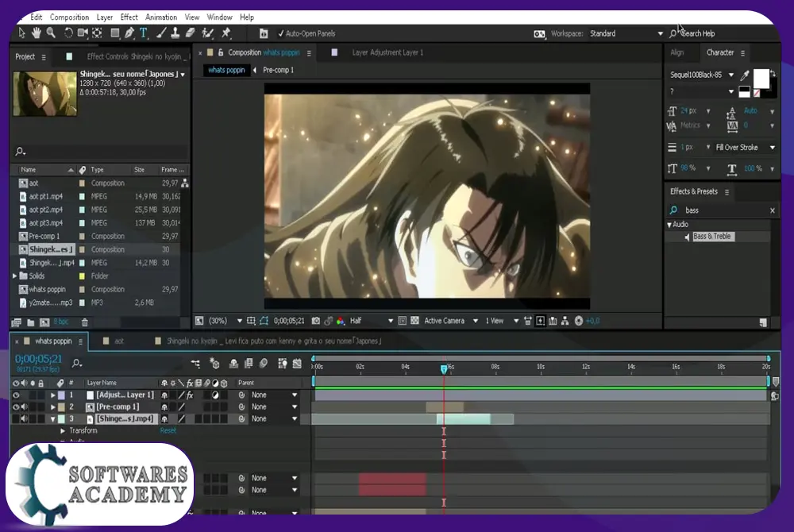Hide the Adjustment Layer 1 eye toggle

(x=16, y=395)
